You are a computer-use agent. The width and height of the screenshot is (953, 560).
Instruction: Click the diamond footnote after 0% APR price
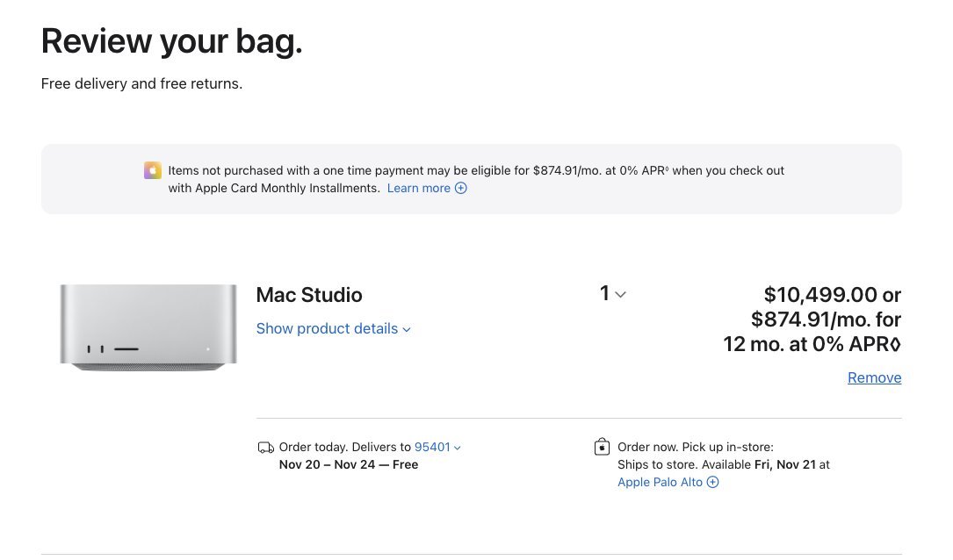coord(896,345)
